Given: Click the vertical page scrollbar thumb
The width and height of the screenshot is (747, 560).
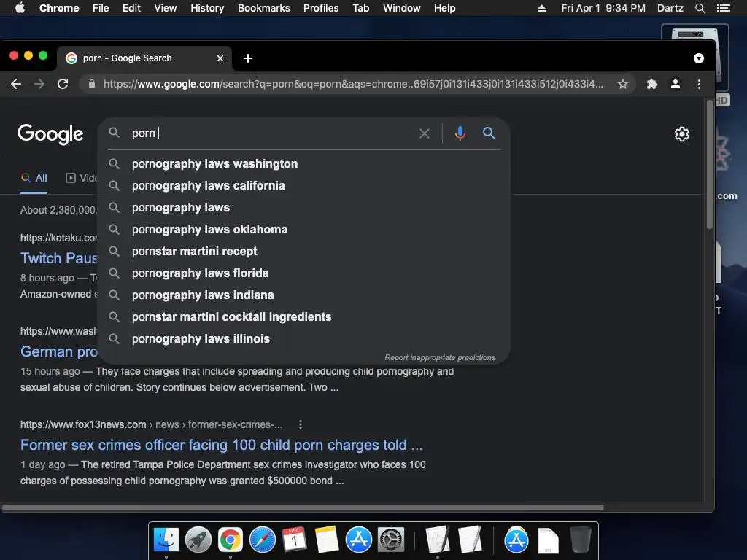Looking at the screenshot, I should pos(709,164).
